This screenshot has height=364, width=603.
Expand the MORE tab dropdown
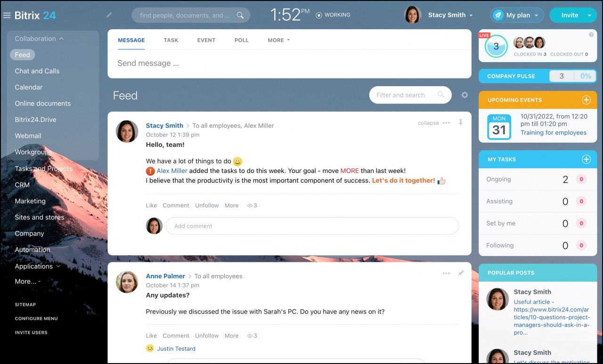[278, 40]
